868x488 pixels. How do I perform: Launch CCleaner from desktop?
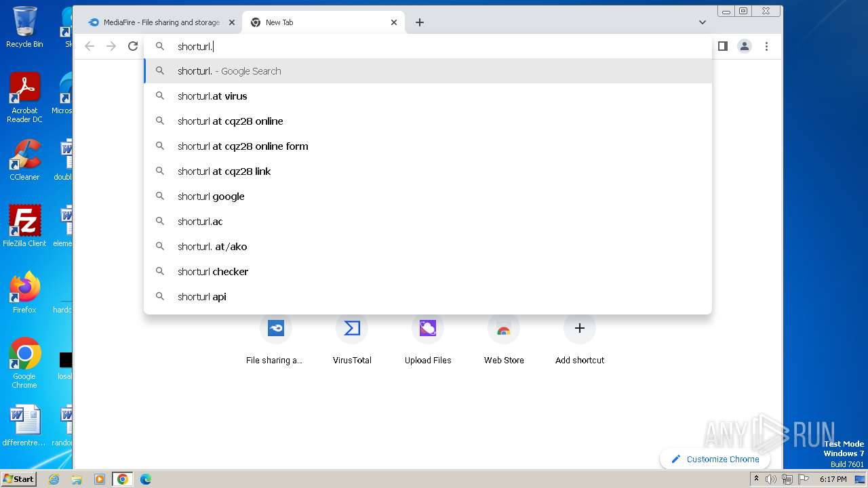[x=24, y=160]
